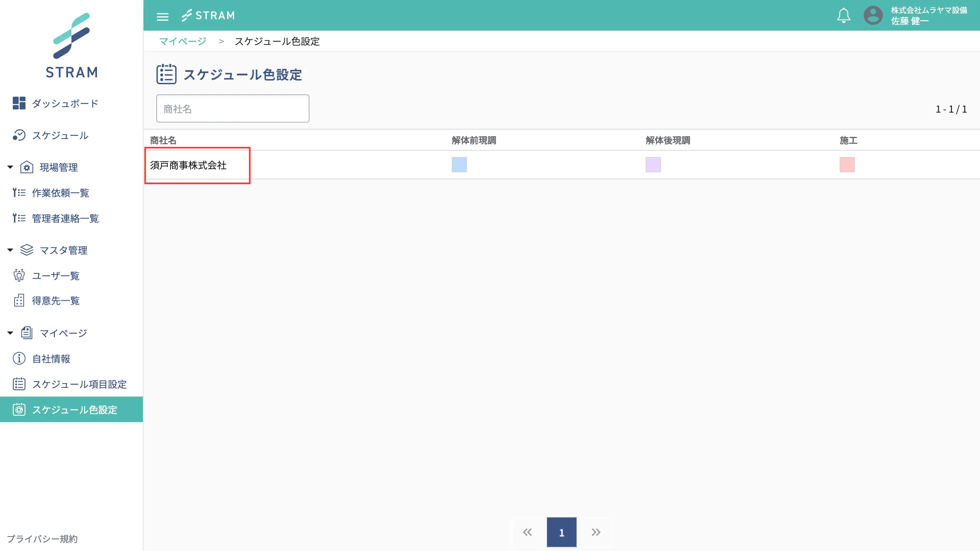The height and width of the screenshot is (551, 980).
Task: Focus the 商社名 search input field
Action: point(233,109)
